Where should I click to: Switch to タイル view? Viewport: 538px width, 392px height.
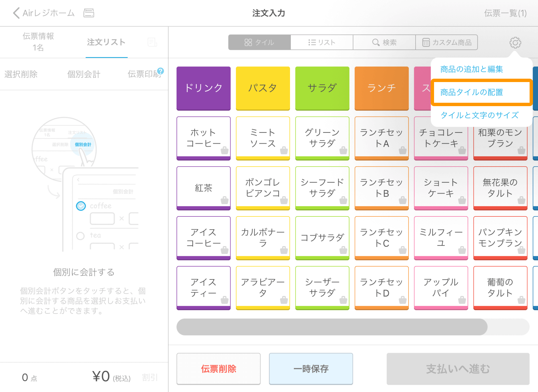pyautogui.click(x=259, y=42)
